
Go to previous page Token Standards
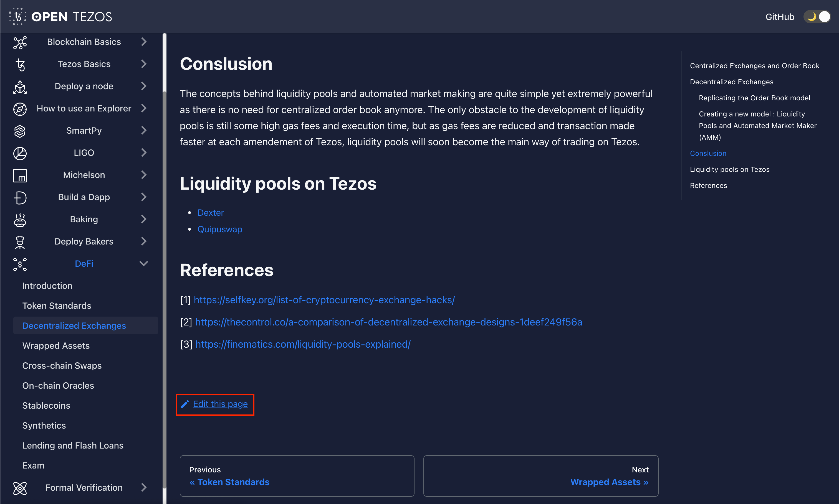click(233, 482)
